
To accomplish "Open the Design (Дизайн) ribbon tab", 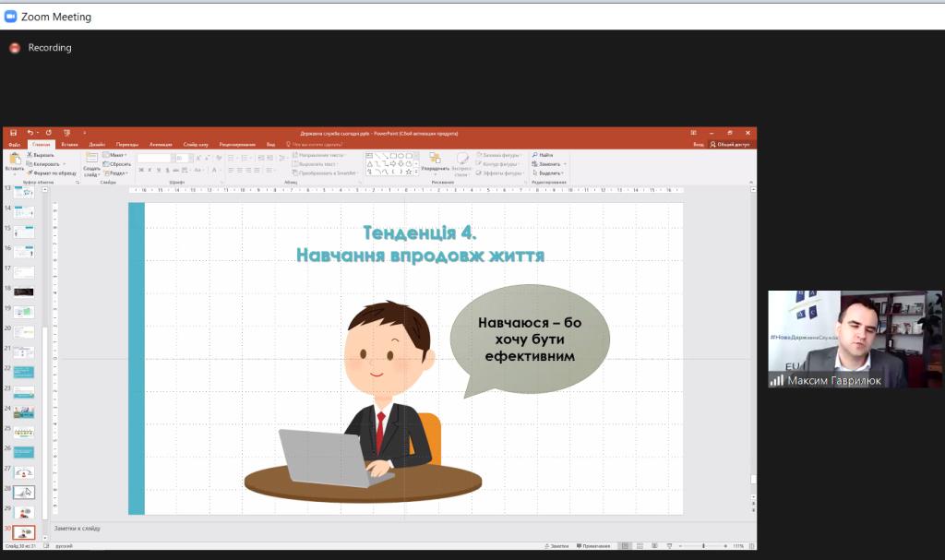I will [97, 145].
